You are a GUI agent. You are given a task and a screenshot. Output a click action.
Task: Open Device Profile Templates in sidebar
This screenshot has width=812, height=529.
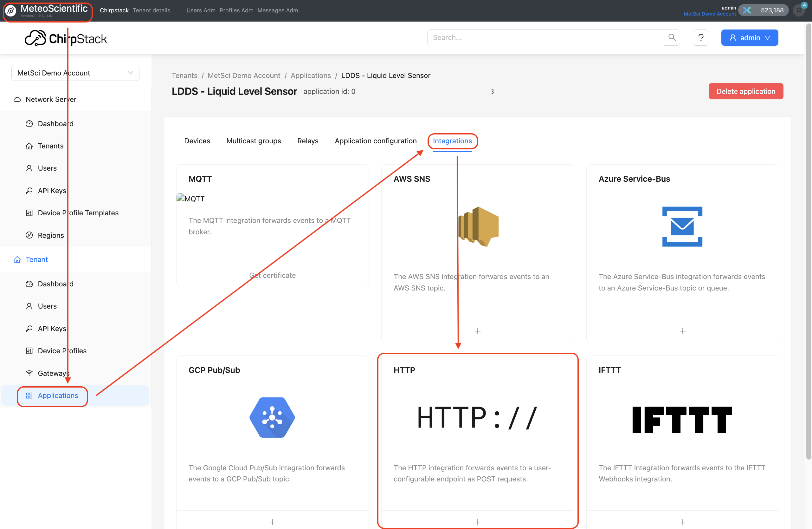point(78,213)
